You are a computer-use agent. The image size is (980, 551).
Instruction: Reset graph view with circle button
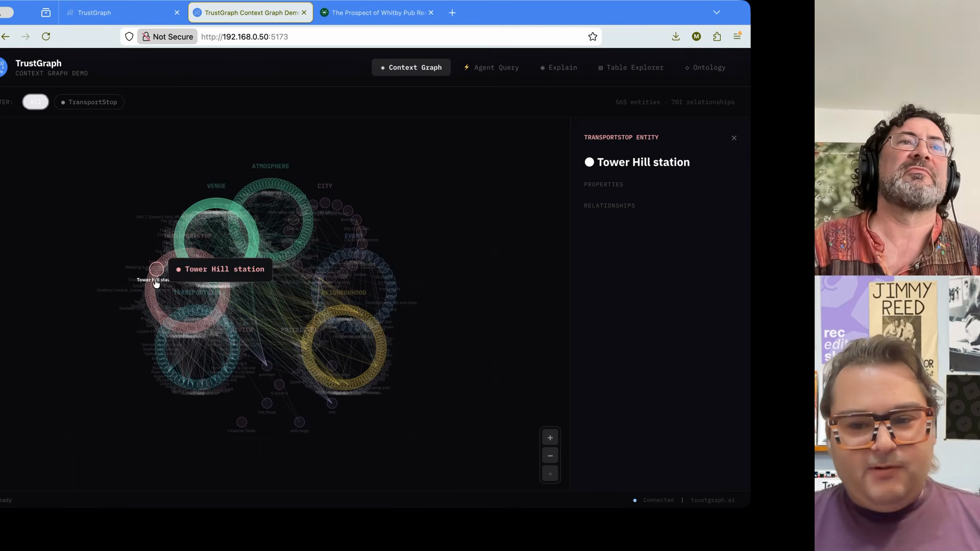(550, 473)
